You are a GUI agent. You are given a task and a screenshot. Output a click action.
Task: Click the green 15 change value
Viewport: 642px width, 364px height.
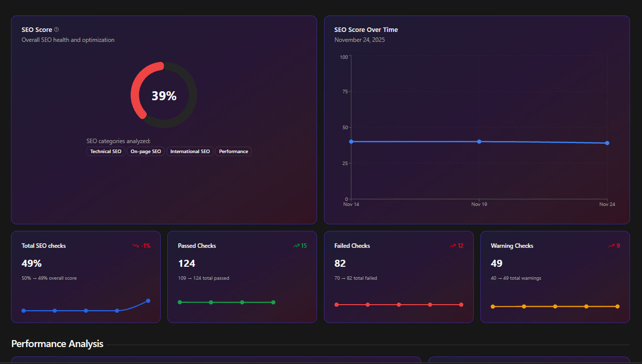(304, 246)
